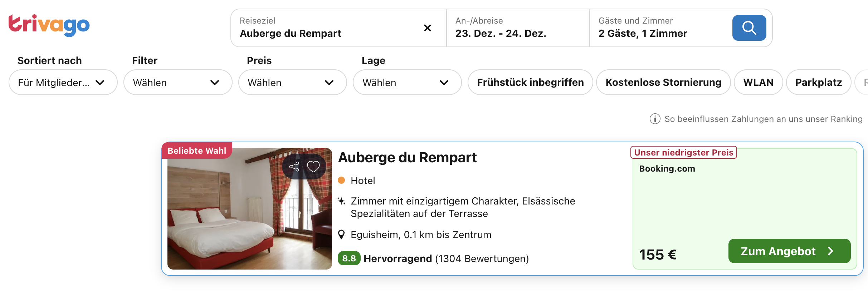The width and height of the screenshot is (868, 291).
Task: Enable the Kostenlose Stornierung filter
Action: pyautogui.click(x=663, y=83)
